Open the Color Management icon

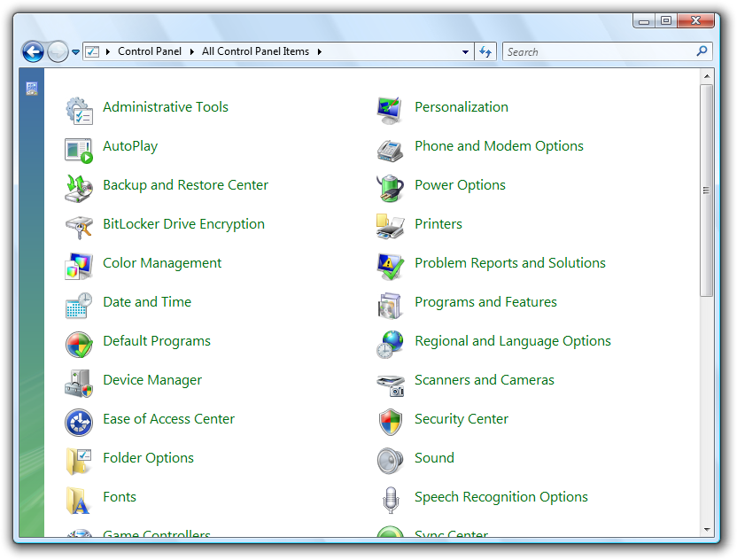pos(79,267)
